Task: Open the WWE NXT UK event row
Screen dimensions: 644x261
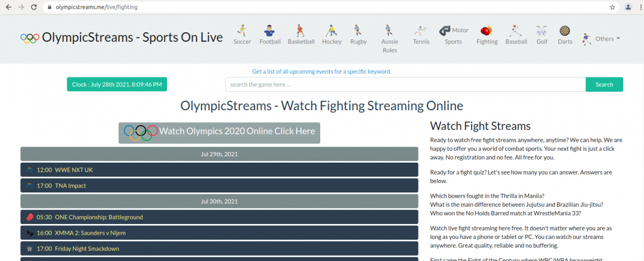Action: tap(219, 170)
